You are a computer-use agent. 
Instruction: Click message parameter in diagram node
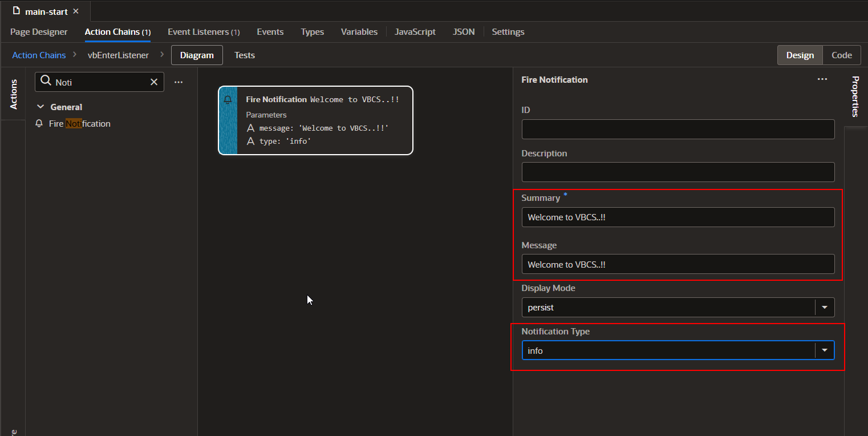tap(318, 128)
